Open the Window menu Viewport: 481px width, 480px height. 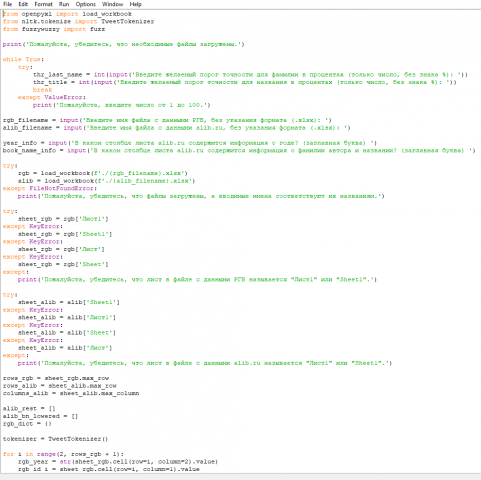pyautogui.click(x=112, y=4)
